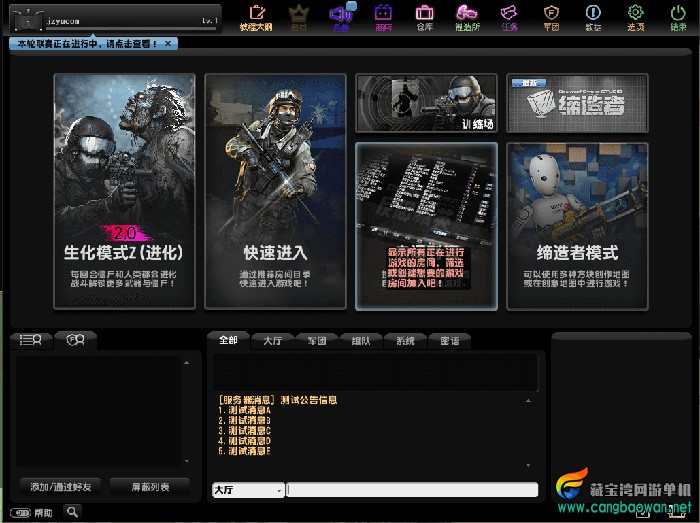700x523 pixels.
Task: Select the 系统 chat tab
Action: (404, 340)
